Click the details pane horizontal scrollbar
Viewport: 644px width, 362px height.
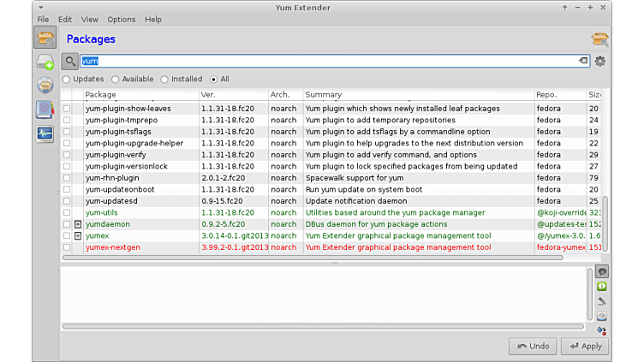coord(323,327)
